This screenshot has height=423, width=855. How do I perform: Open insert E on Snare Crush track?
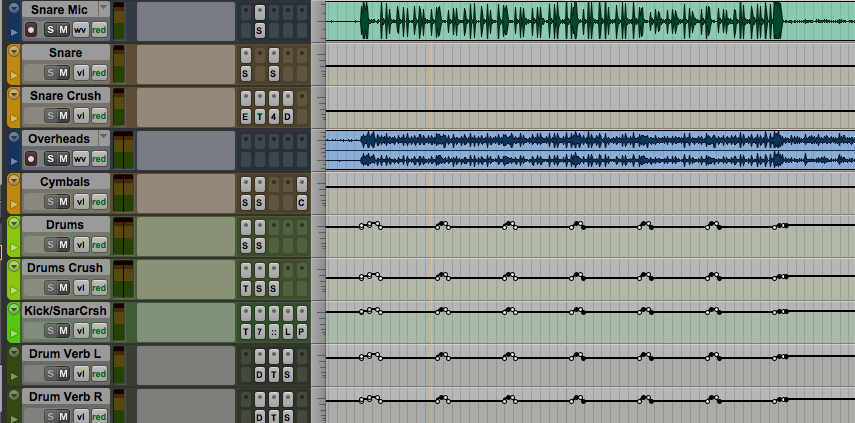tap(246, 116)
